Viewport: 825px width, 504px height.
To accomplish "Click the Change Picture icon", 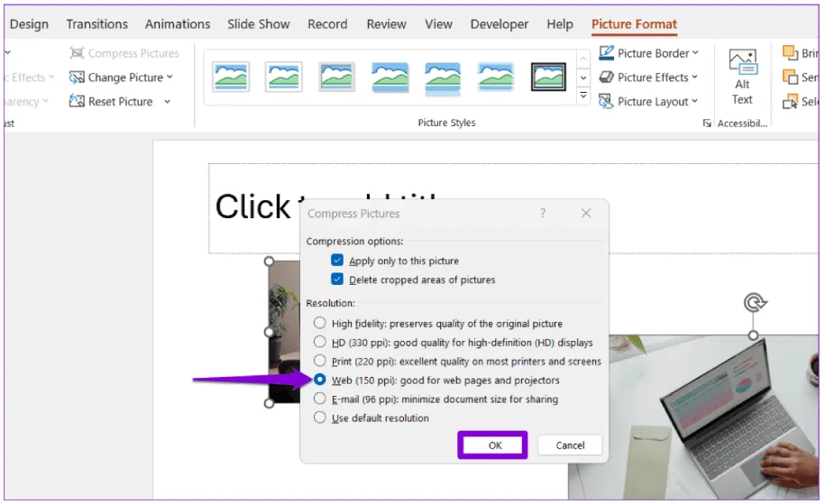I will pyautogui.click(x=78, y=78).
